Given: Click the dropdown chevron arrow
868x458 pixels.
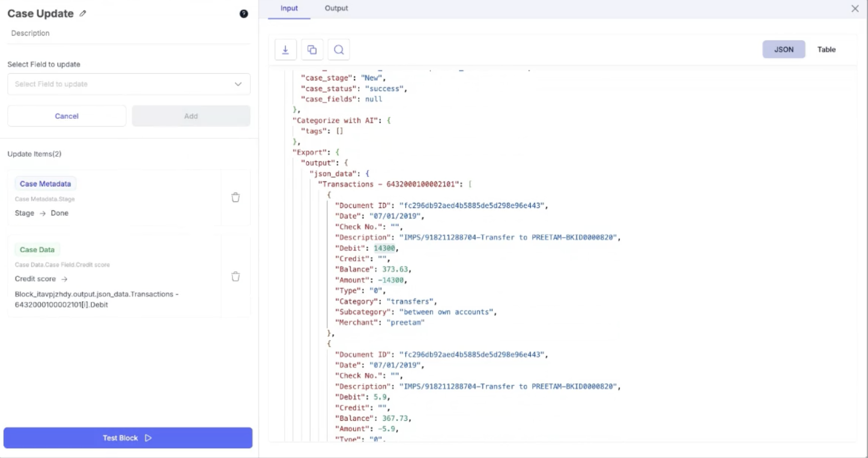Looking at the screenshot, I should tap(238, 84).
